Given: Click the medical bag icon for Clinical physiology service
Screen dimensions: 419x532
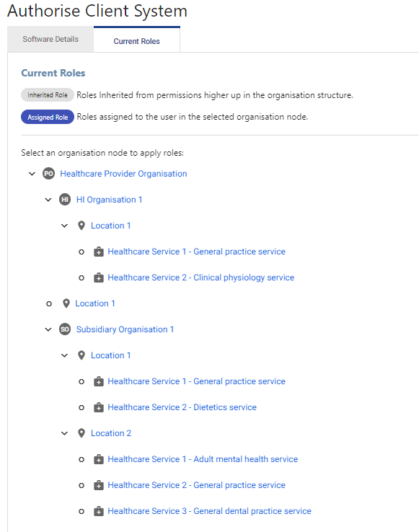Looking at the screenshot, I should 99,278.
